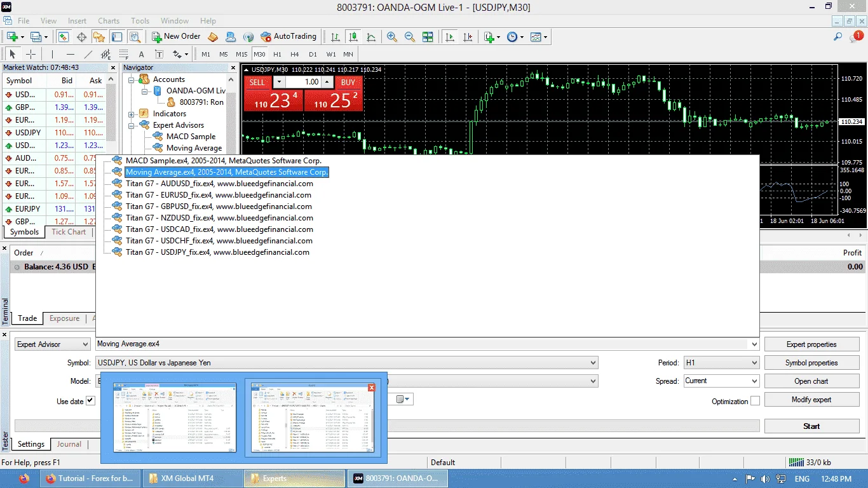Open MetaEditor via the book icon

point(213,37)
